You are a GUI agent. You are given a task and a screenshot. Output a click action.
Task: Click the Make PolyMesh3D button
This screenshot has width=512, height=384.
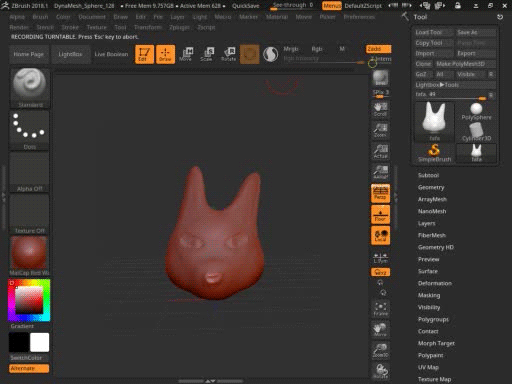465,64
